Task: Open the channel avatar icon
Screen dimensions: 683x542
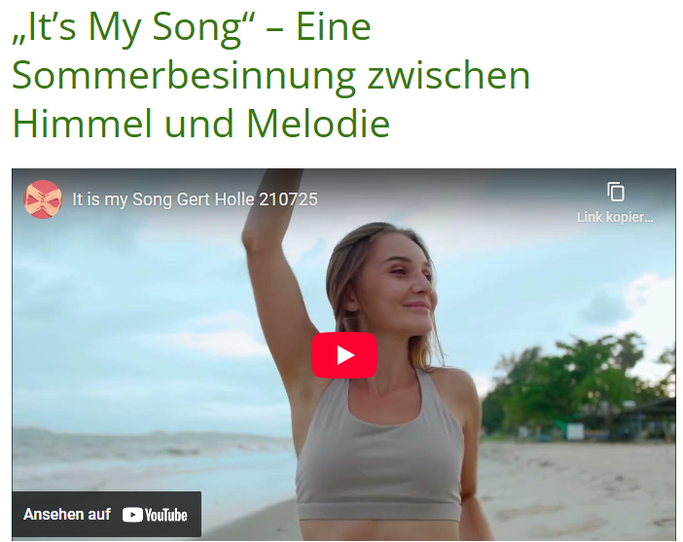Action: (x=43, y=199)
